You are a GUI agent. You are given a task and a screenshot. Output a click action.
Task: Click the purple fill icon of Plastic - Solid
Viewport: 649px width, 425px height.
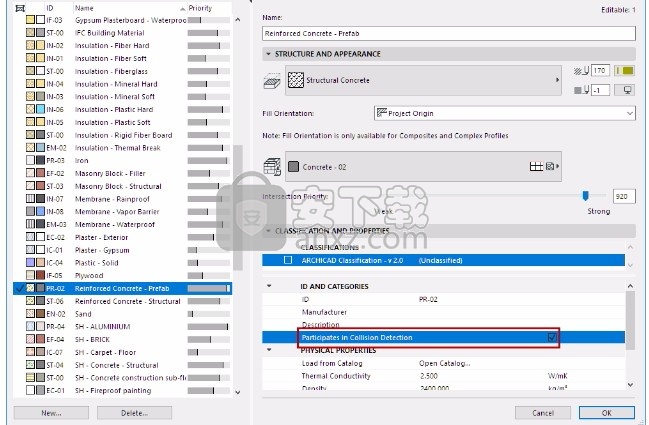click(x=30, y=262)
